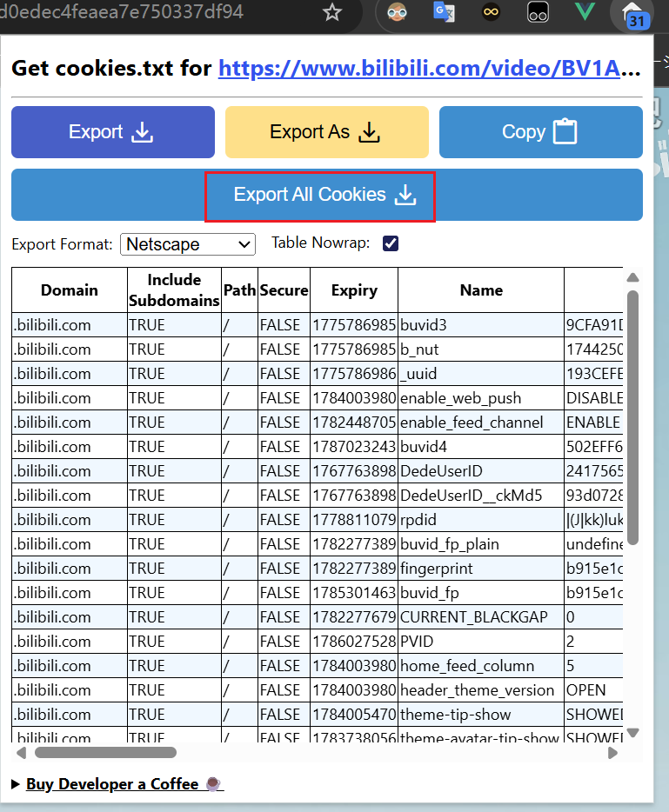Select the buvid4 cookie name cell
Image resolution: width=669 pixels, height=812 pixels.
click(x=481, y=446)
